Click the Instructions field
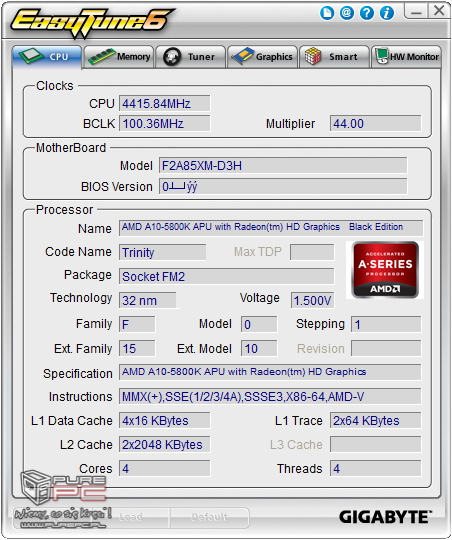 coord(270,396)
